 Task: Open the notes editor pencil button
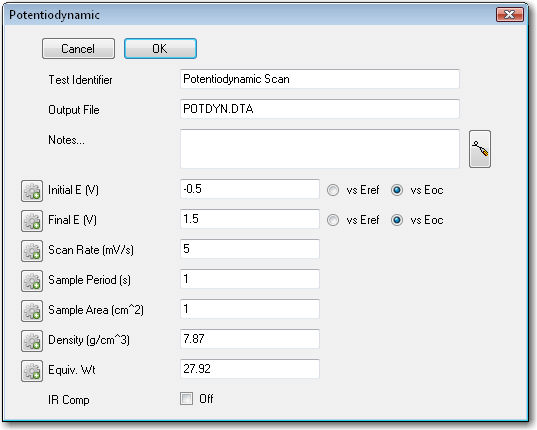click(x=480, y=149)
